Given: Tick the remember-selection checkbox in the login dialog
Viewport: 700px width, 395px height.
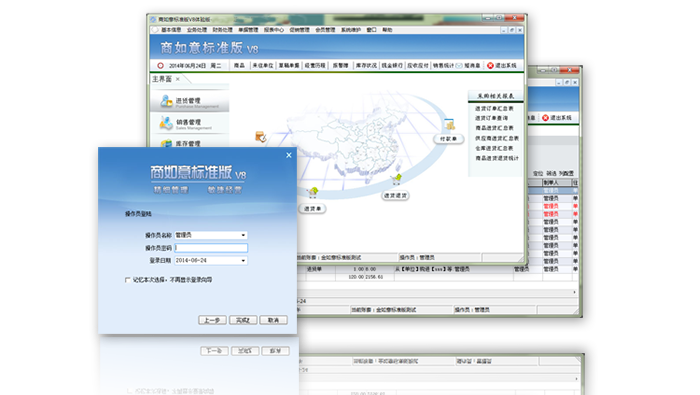Looking at the screenshot, I should (x=128, y=280).
